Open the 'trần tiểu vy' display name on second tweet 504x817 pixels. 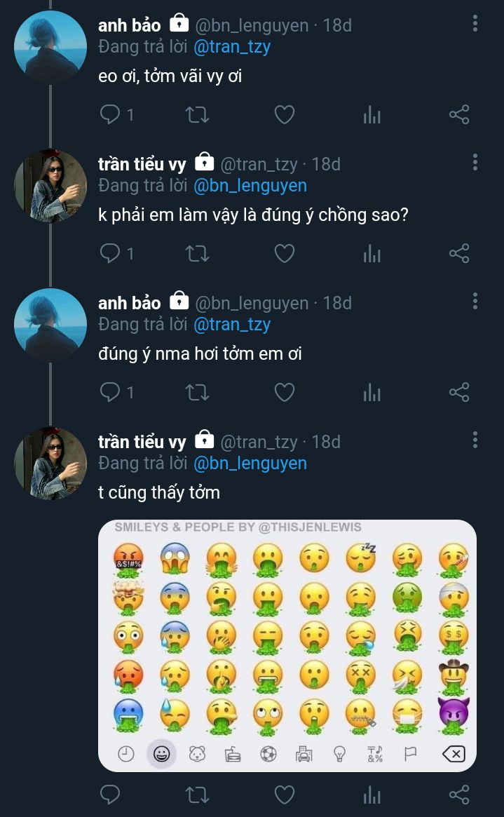(x=142, y=164)
